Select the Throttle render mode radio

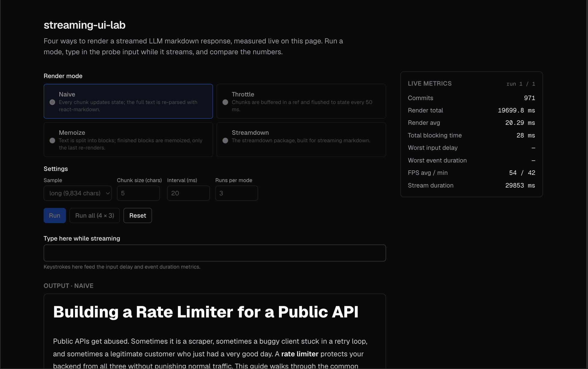[x=225, y=102]
